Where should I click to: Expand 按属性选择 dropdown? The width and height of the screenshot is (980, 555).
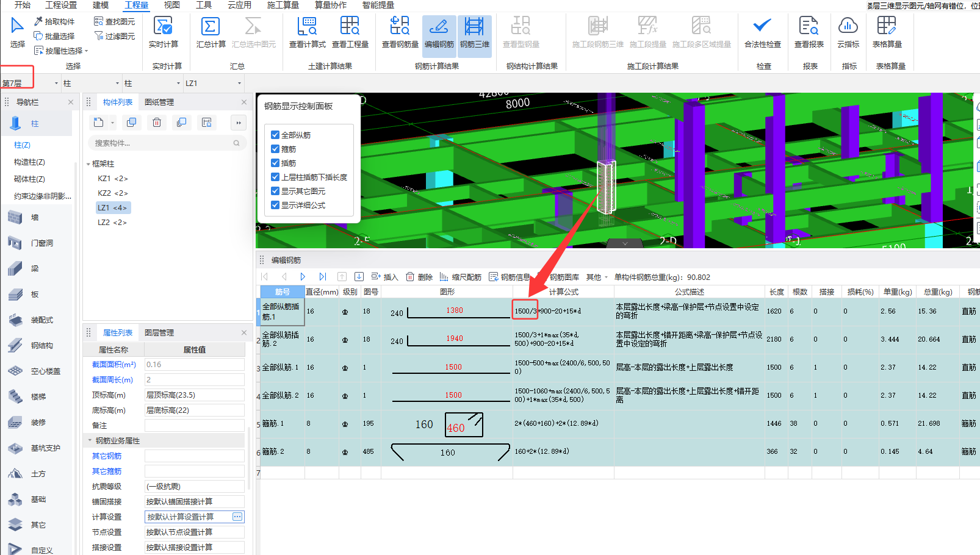click(87, 51)
